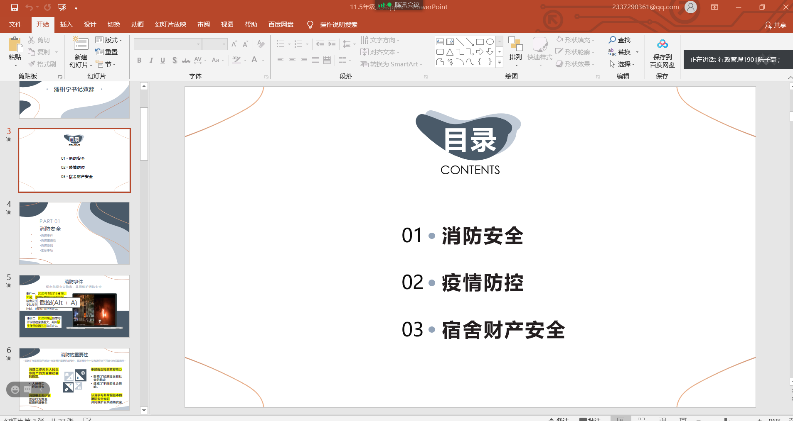Viewport: 793px width, 421px height.
Task: Toggle Underline text formatting
Action: [164, 62]
